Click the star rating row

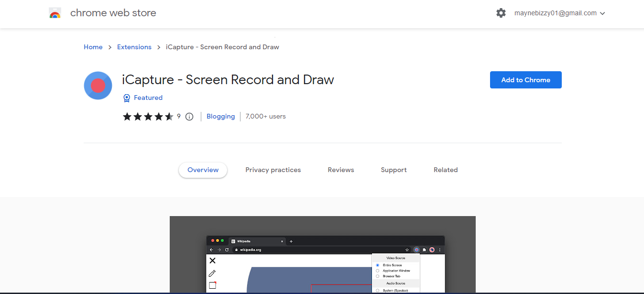point(148,116)
